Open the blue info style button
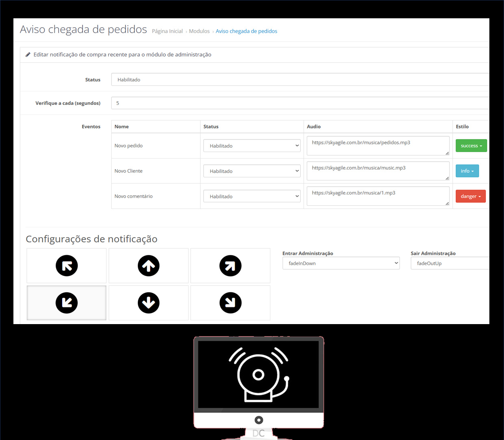504x440 pixels. tap(467, 171)
